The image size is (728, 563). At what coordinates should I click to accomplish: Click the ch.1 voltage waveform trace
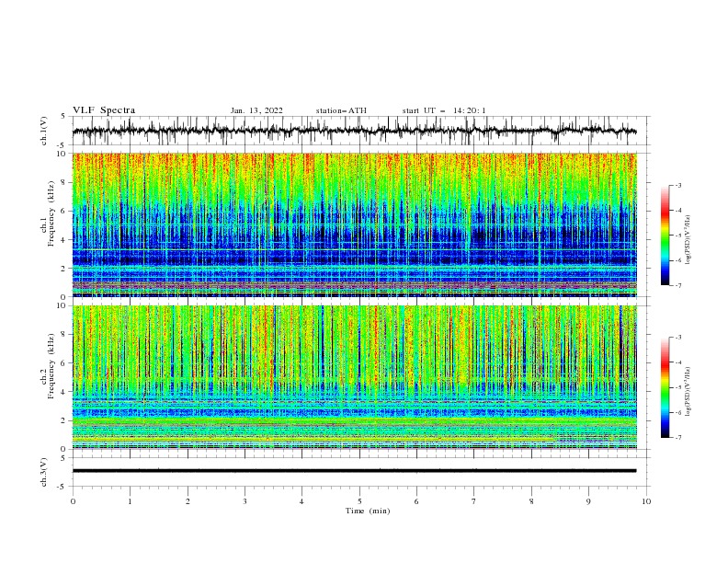click(355, 131)
